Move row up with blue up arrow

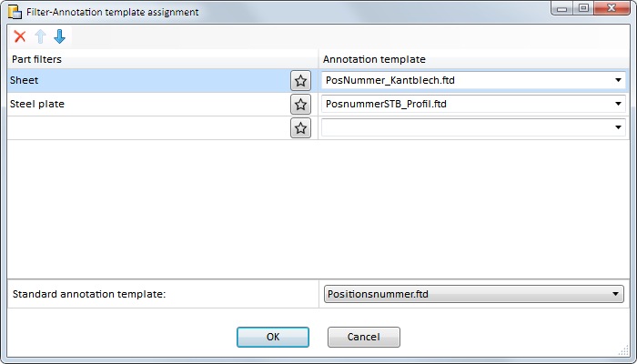point(40,36)
